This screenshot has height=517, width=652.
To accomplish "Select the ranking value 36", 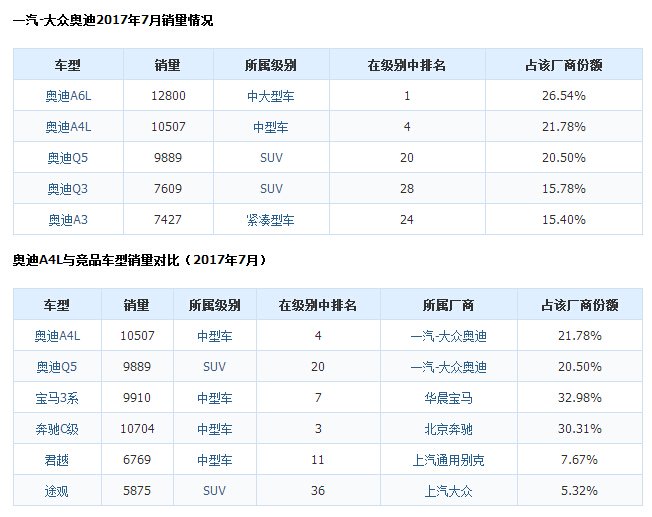I will (318, 490).
